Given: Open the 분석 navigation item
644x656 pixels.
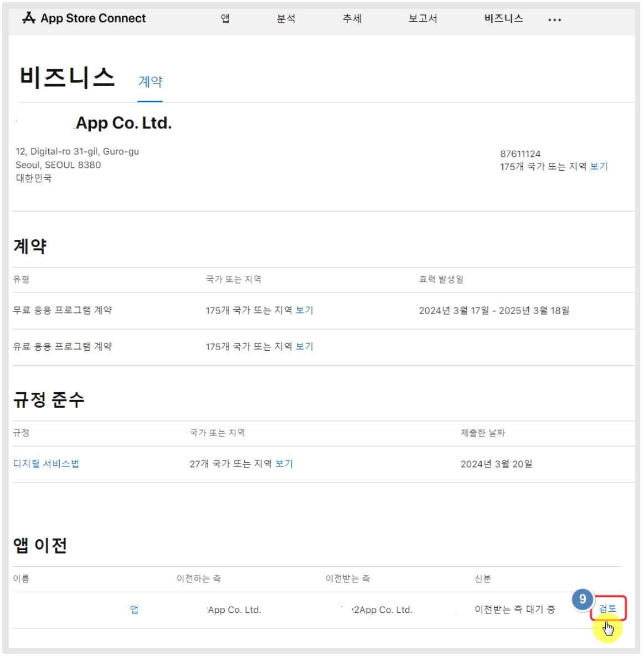Looking at the screenshot, I should (286, 18).
